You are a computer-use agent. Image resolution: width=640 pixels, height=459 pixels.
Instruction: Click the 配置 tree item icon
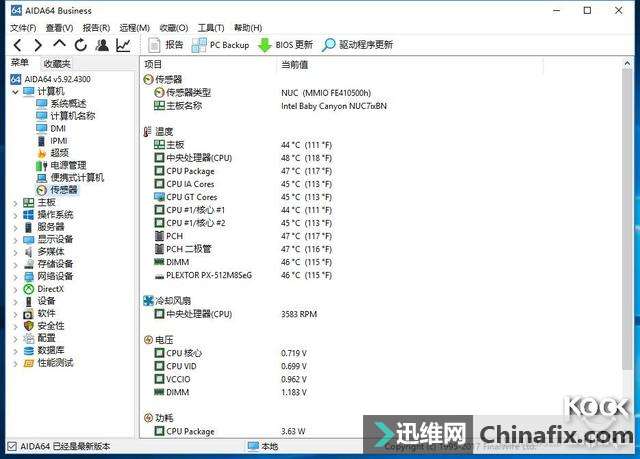[29, 338]
